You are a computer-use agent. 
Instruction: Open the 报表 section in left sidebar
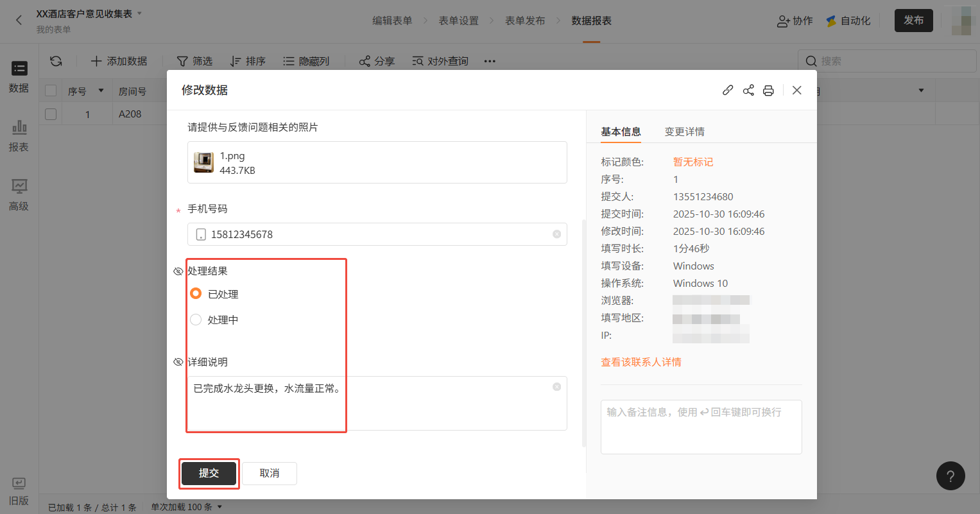click(19, 135)
